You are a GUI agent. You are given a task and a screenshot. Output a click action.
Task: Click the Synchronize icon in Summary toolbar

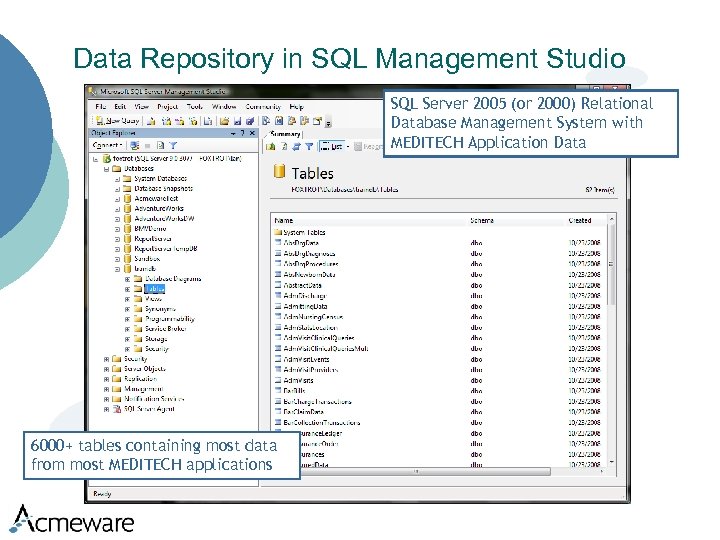click(297, 146)
